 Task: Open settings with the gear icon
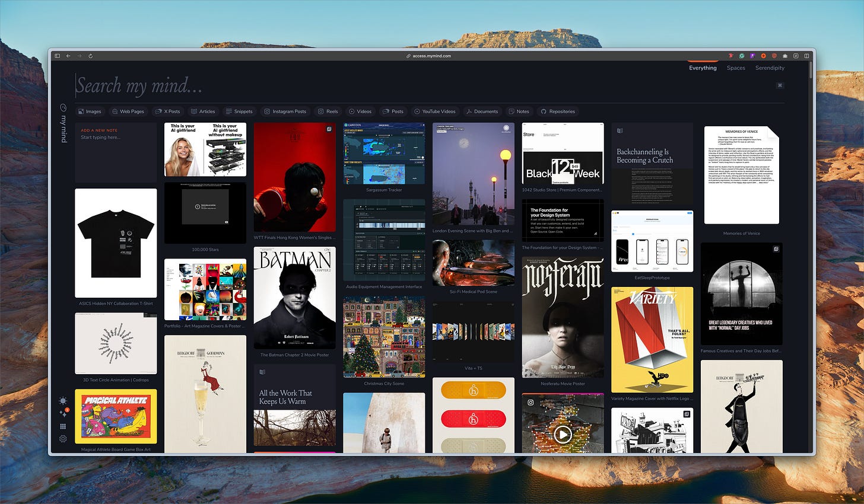(x=63, y=439)
